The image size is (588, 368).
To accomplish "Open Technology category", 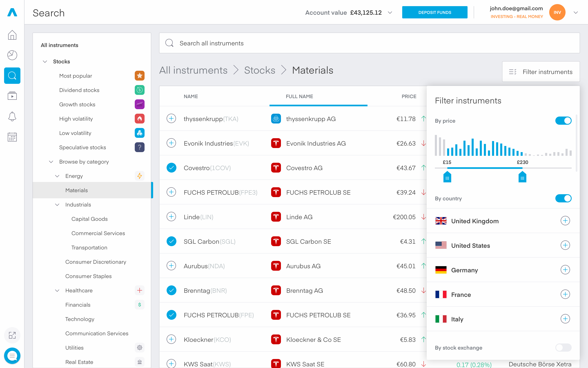I will pyautogui.click(x=80, y=319).
